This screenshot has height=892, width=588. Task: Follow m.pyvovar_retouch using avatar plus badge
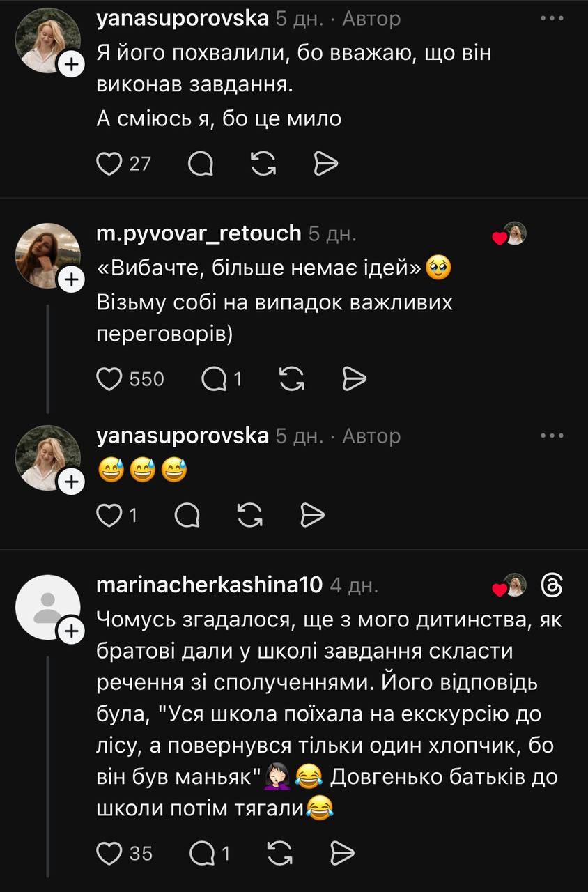tap(72, 280)
